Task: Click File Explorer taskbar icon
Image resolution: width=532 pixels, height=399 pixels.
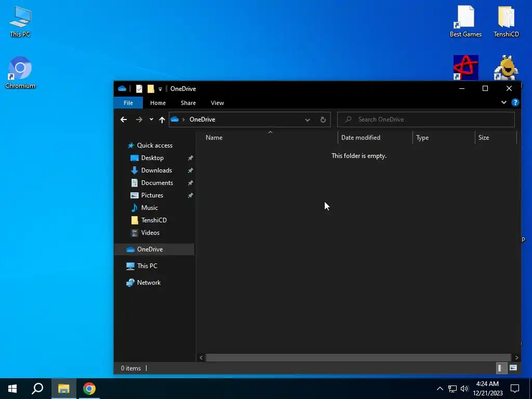Action: (63, 389)
